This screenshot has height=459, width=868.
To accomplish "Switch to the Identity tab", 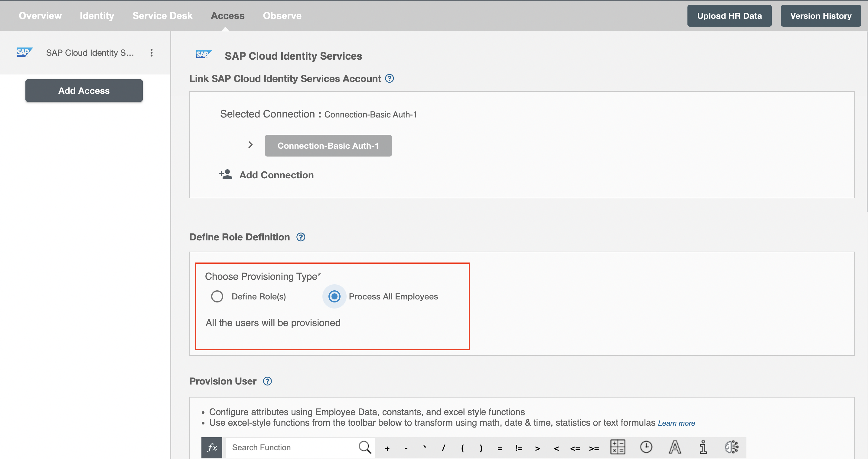I will tap(96, 15).
